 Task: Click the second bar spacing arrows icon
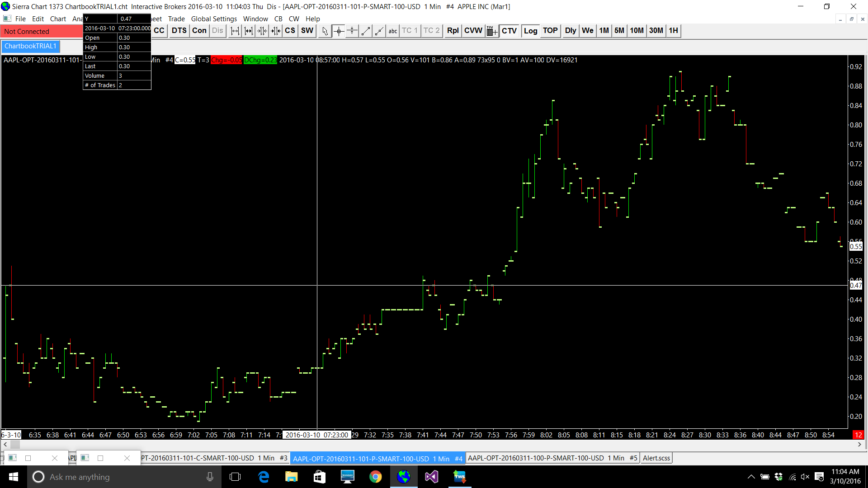tap(249, 31)
